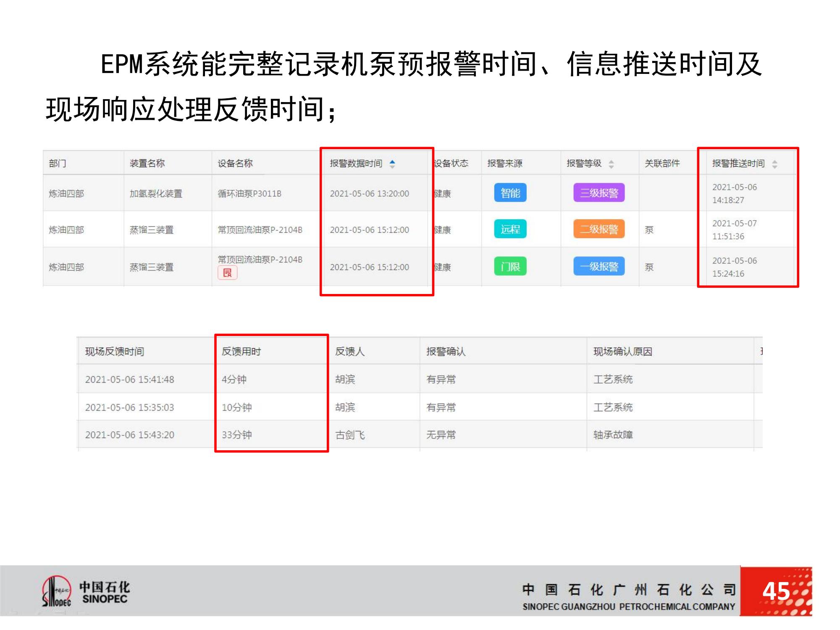Click the green 门限 source tag

click(x=510, y=267)
